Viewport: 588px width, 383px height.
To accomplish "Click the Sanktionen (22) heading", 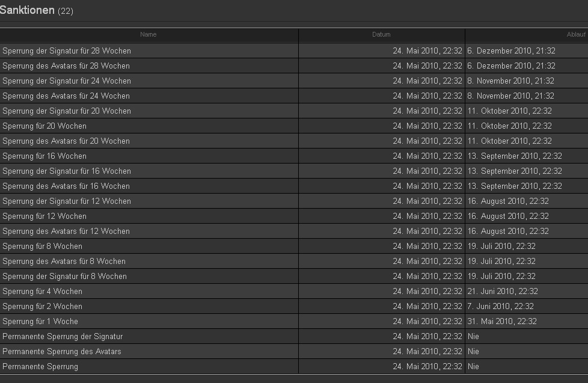I will tap(37, 10).
